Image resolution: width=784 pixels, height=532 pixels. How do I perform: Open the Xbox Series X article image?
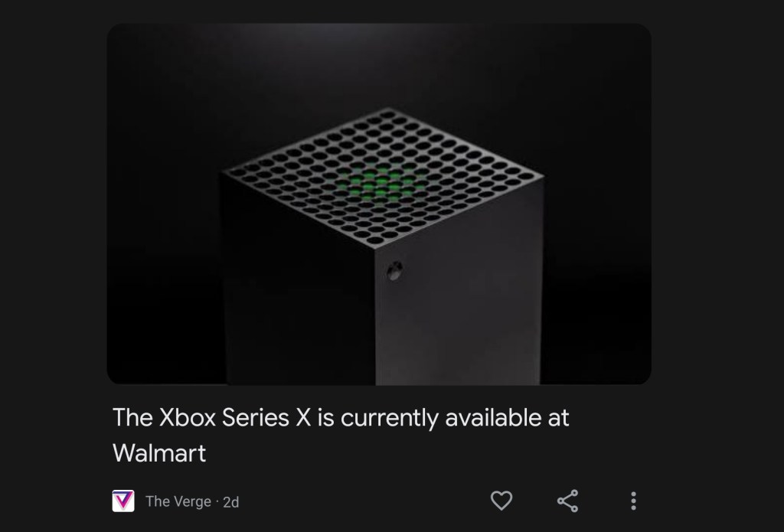[x=379, y=204]
